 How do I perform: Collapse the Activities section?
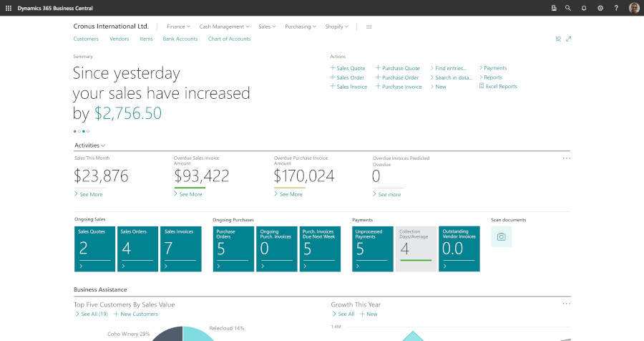point(90,145)
